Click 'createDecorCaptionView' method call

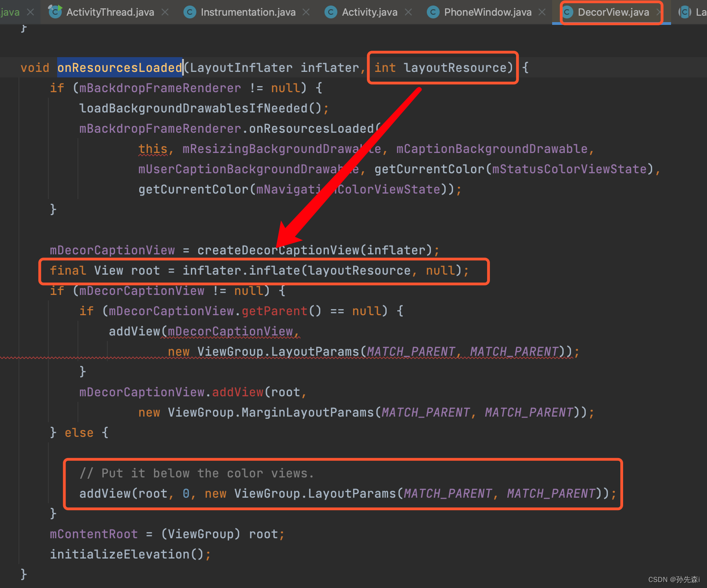click(x=278, y=250)
